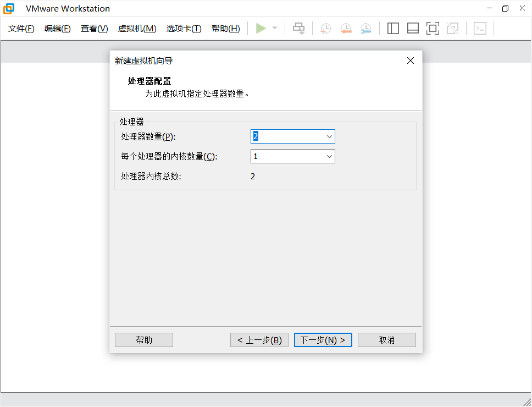
Task: Click the 帮助 button in wizard
Action: pos(144,340)
